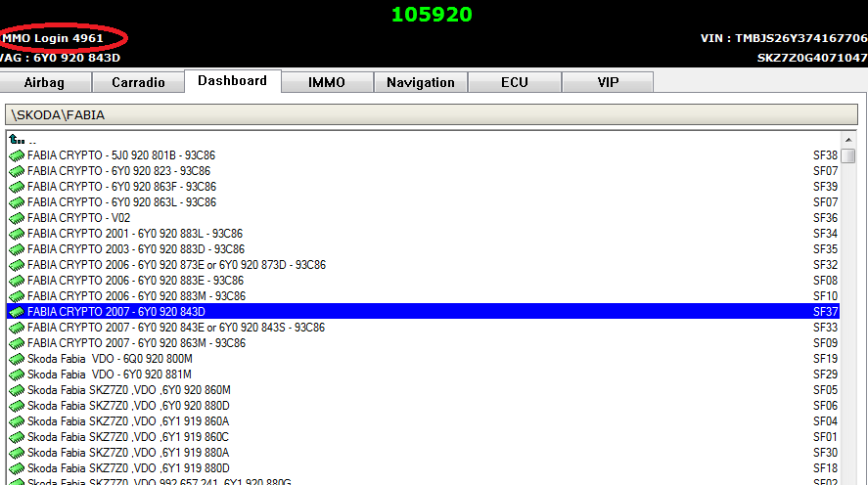
Task: Click the SF38 code
Action: (825, 155)
